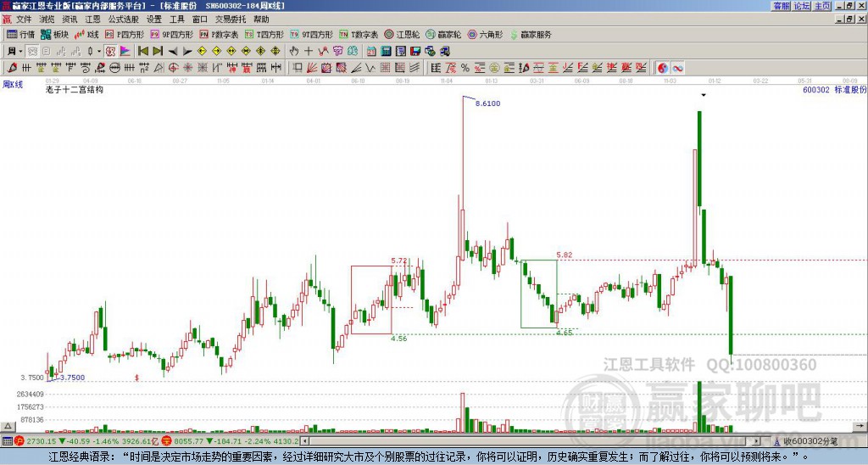This screenshot has width=868, height=465.
Task: Open the 文件 menu
Action: (x=23, y=20)
